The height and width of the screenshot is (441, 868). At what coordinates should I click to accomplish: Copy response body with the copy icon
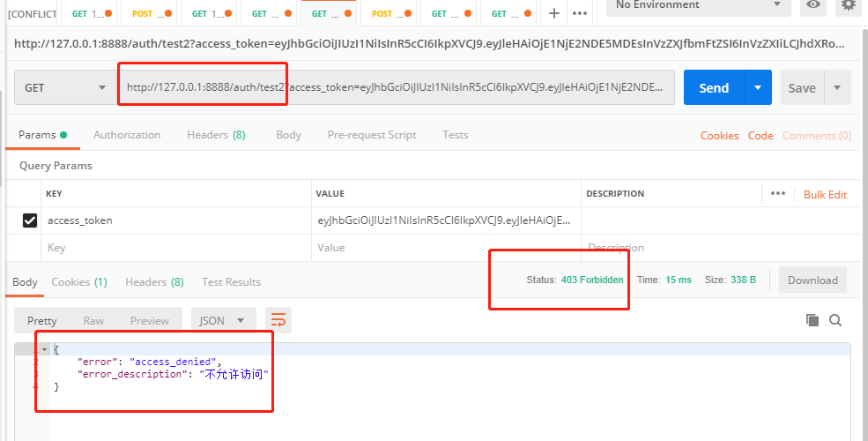pos(812,320)
